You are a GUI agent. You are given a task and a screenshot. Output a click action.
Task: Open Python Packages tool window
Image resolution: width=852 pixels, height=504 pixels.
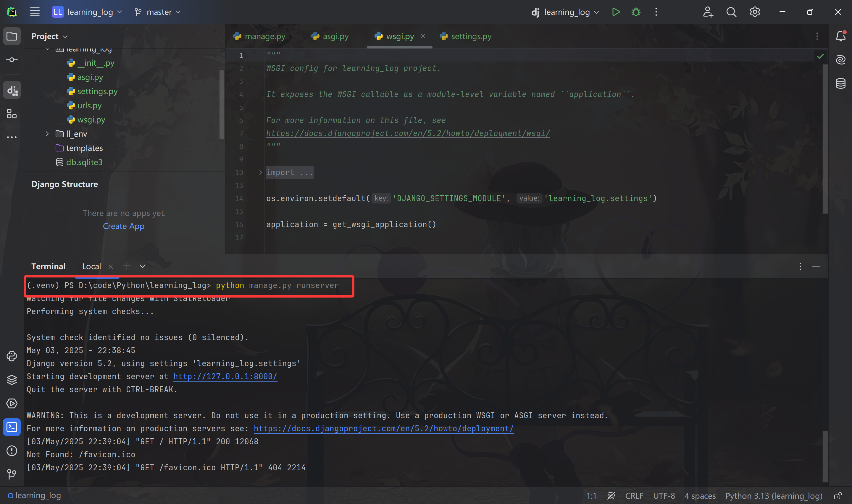point(12,380)
